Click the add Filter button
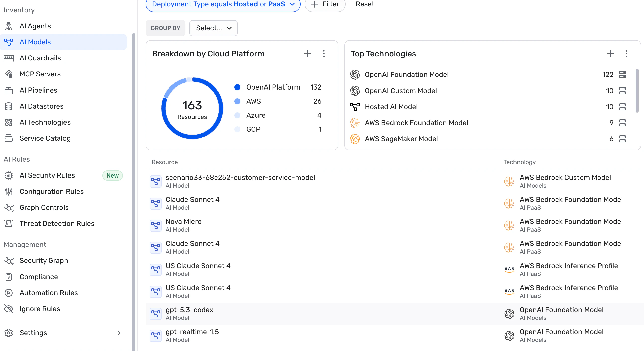This screenshot has height=351, width=644. (325, 4)
